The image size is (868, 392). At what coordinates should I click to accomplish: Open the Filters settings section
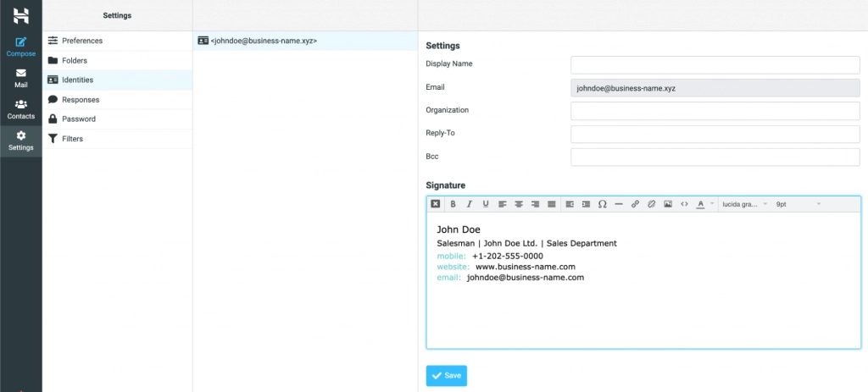click(x=72, y=139)
